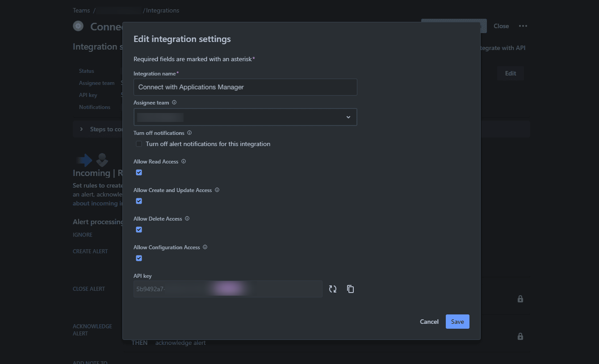
Task: Save the integration settings
Action: click(457, 322)
